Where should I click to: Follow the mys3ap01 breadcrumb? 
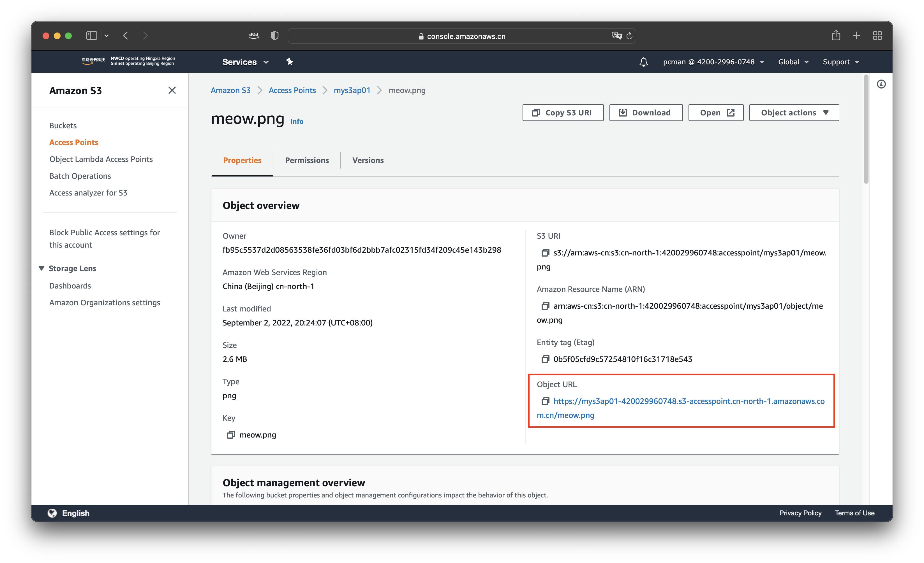pyautogui.click(x=352, y=90)
